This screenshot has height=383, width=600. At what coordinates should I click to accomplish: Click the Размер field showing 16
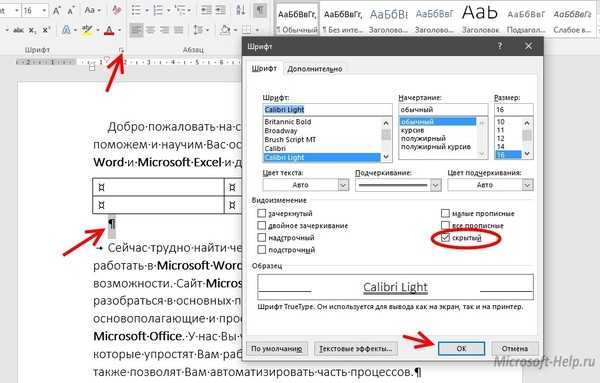[x=514, y=109]
